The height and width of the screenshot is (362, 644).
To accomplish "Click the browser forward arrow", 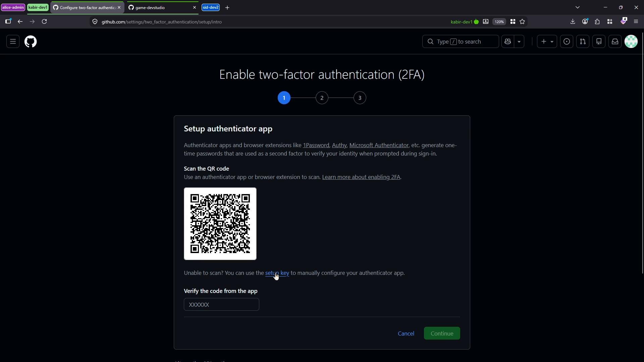I will pos(32,22).
